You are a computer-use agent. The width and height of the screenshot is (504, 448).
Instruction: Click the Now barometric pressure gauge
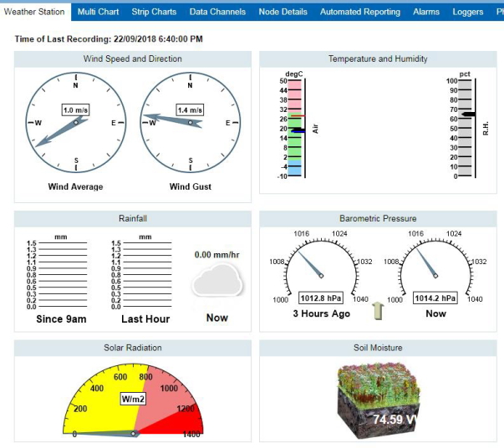[x=435, y=268]
